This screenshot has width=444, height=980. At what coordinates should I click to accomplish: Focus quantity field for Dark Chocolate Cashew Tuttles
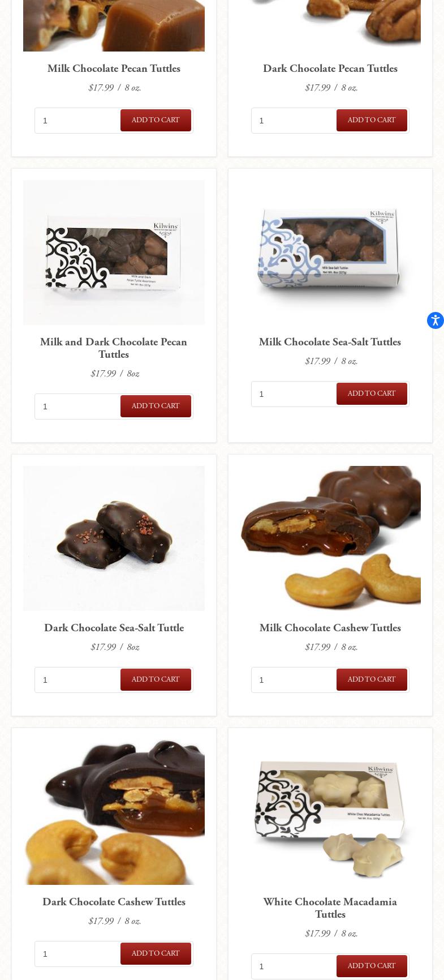[77, 954]
